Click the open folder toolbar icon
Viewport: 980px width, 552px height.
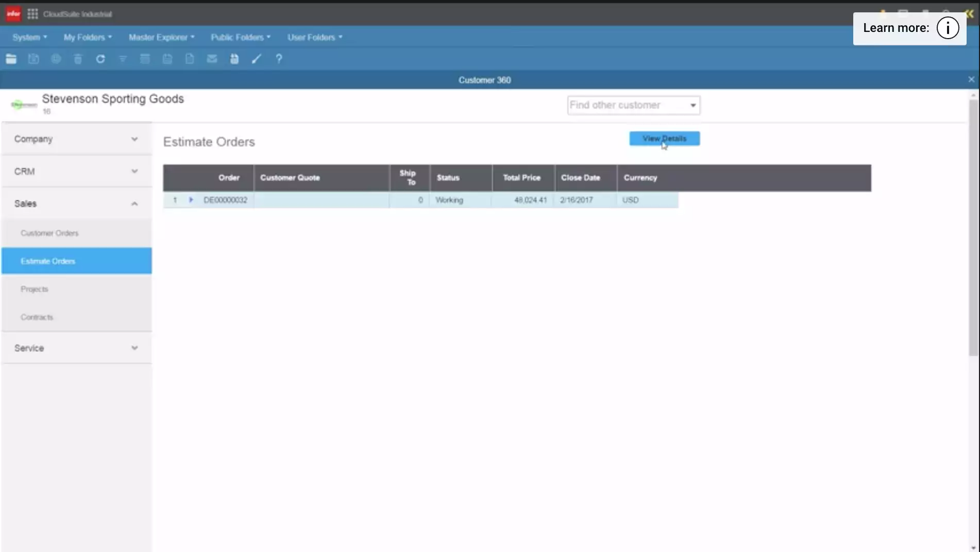point(11,59)
